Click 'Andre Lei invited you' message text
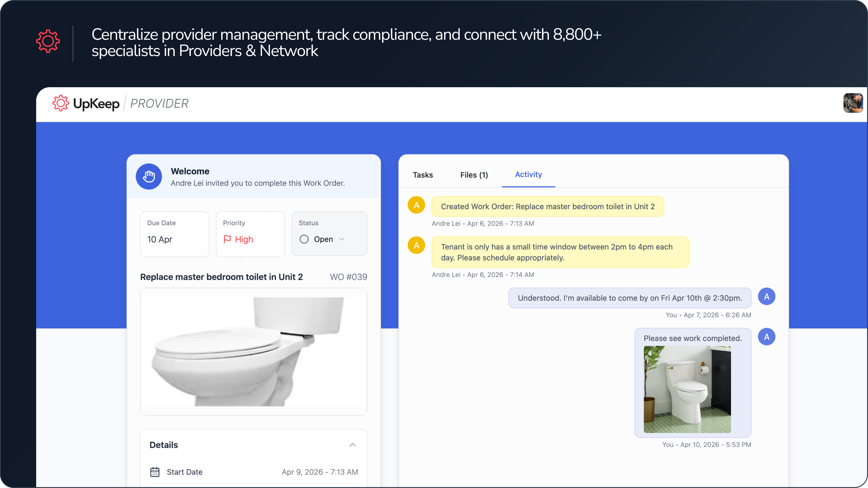 pyautogui.click(x=258, y=183)
